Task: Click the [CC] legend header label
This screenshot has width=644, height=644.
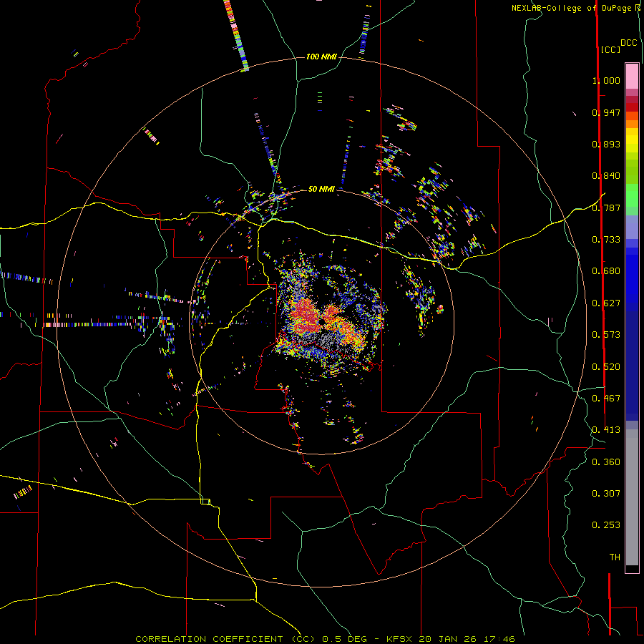Action: click(x=610, y=49)
